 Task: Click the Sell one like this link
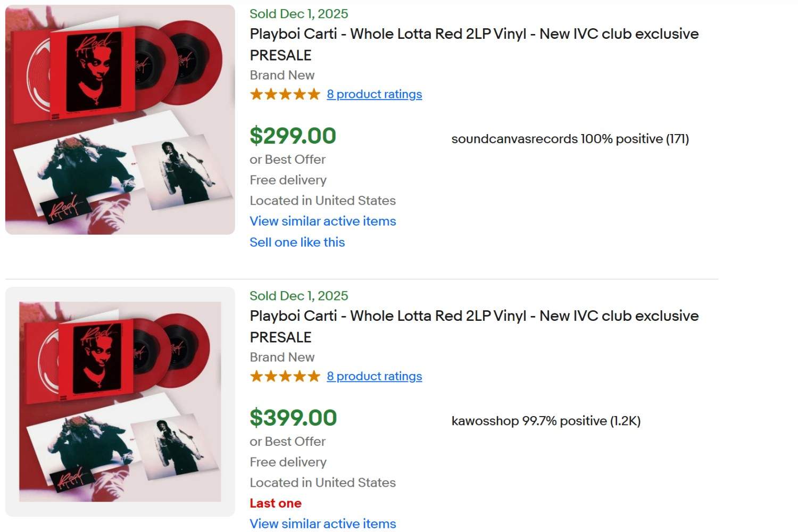pos(297,242)
